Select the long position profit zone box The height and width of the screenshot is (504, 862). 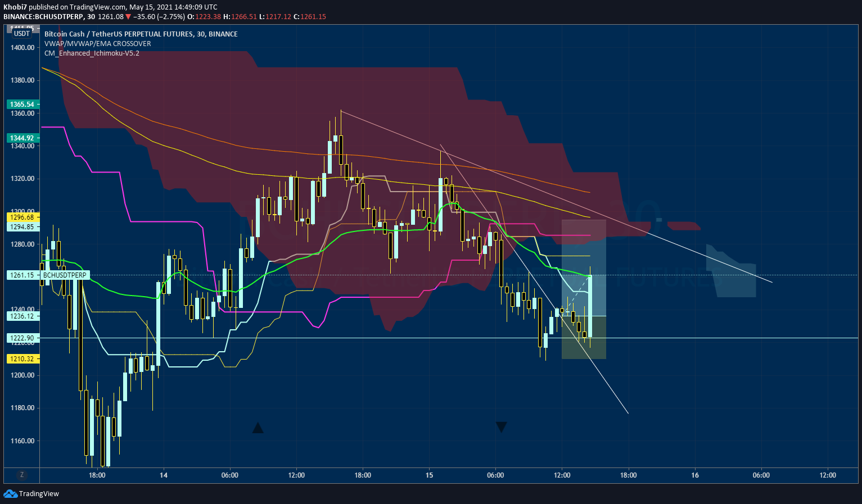584,268
